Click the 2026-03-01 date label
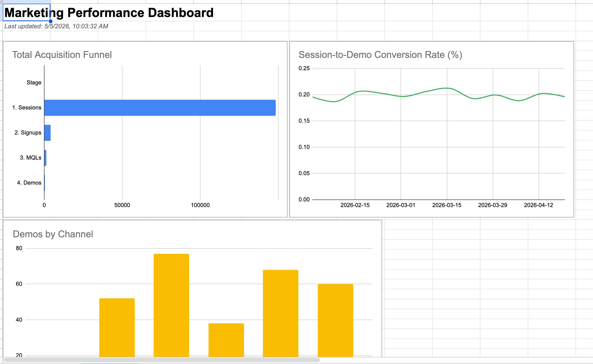 coord(401,205)
